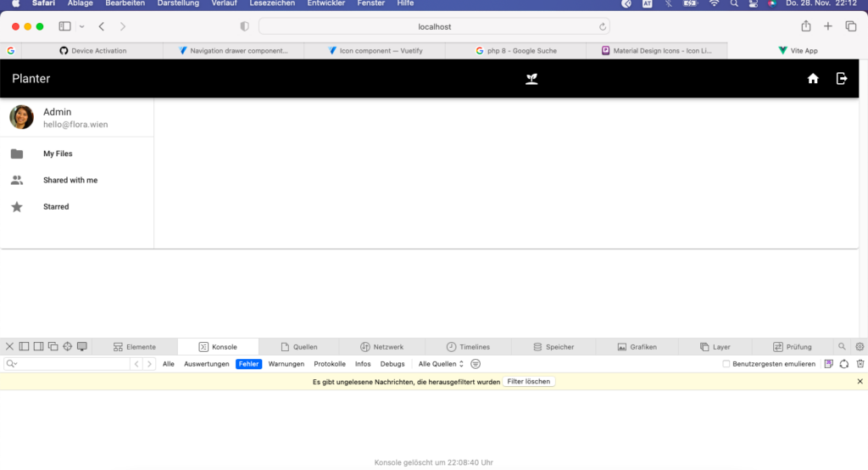Log out using the exit icon
The width and height of the screenshot is (868, 470).
pyautogui.click(x=842, y=79)
